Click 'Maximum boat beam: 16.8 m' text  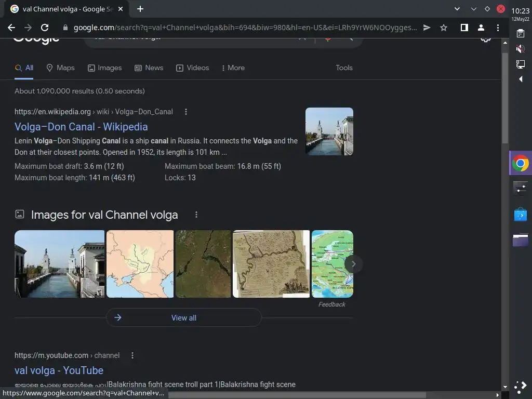tap(223, 166)
